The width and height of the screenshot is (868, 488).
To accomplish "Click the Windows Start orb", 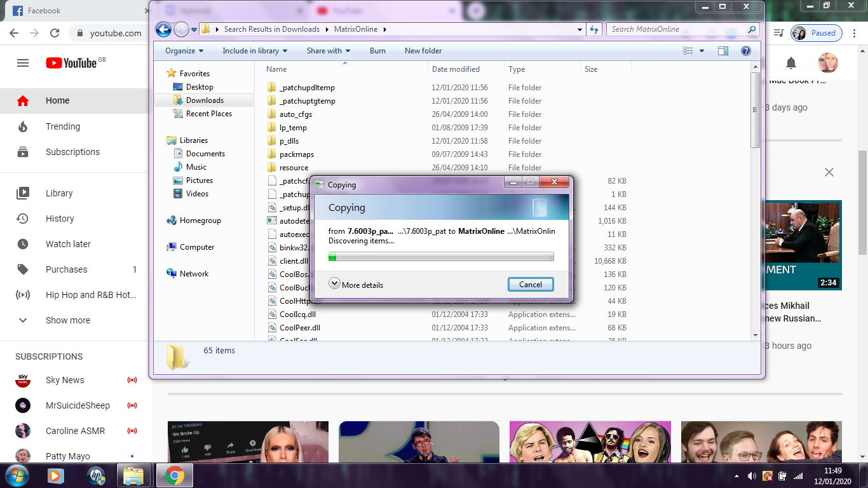I will click(17, 475).
